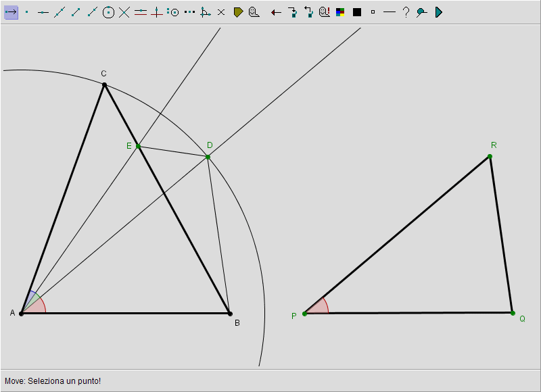Choose the Circle tool in toolbar
This screenshot has height=392, width=541.
(x=108, y=12)
